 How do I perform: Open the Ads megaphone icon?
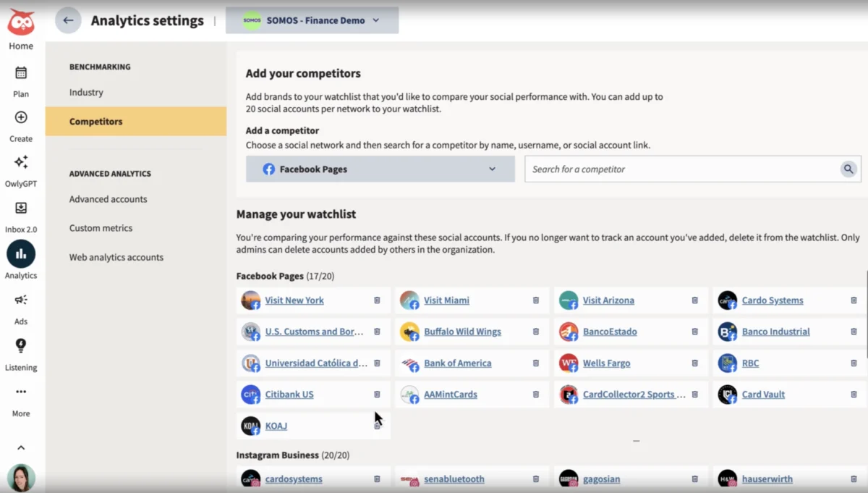click(x=21, y=300)
